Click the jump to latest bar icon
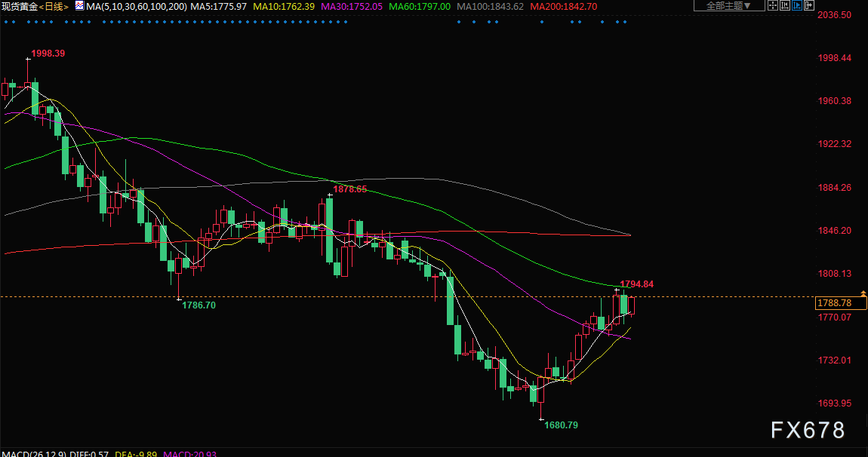 click(x=809, y=5)
